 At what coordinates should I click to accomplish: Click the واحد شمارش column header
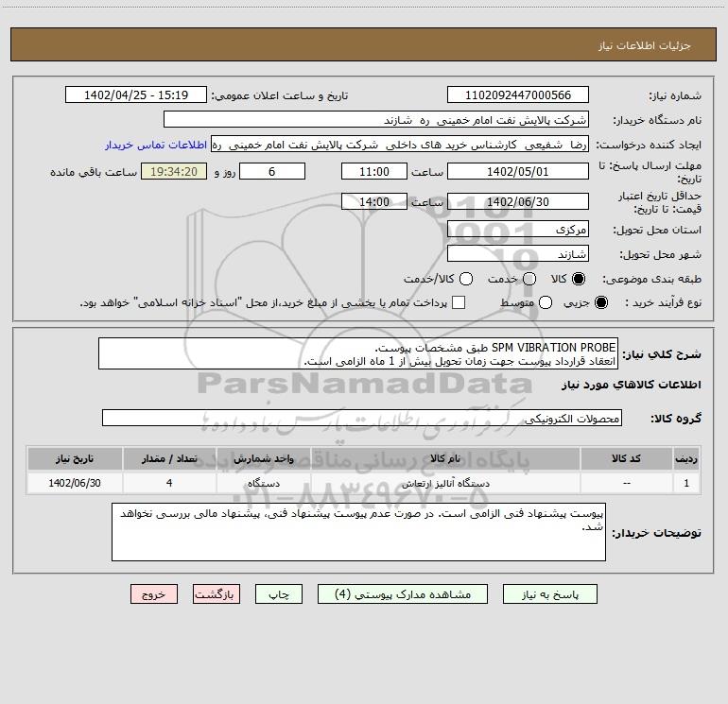click(x=263, y=458)
